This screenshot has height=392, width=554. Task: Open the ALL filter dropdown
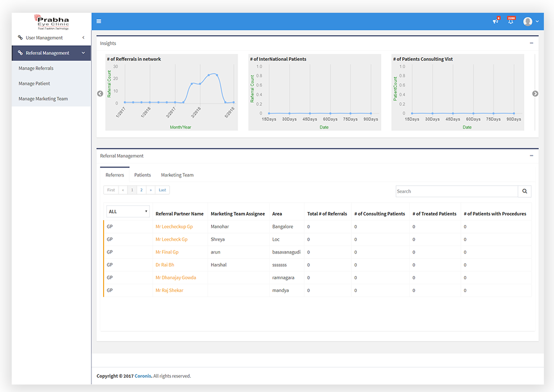(128, 212)
